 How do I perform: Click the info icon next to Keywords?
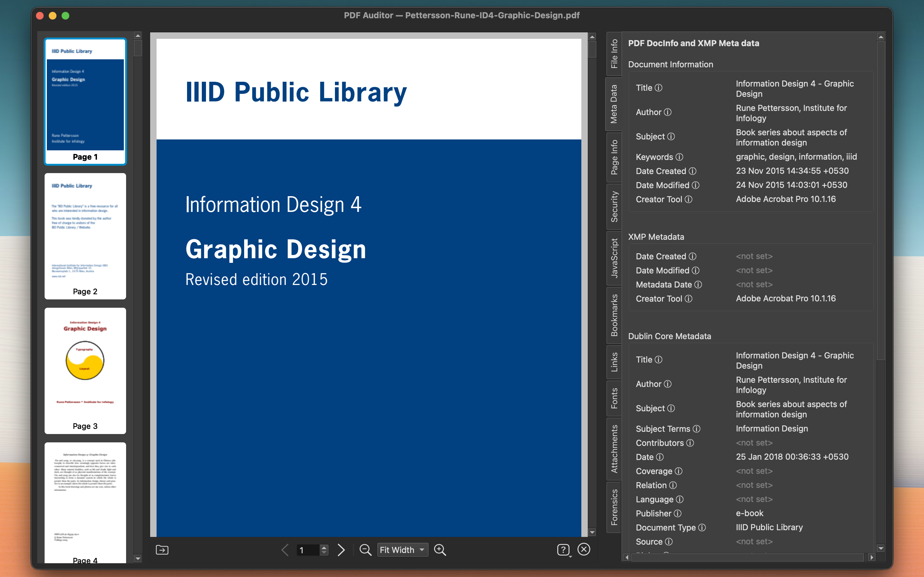pos(679,157)
